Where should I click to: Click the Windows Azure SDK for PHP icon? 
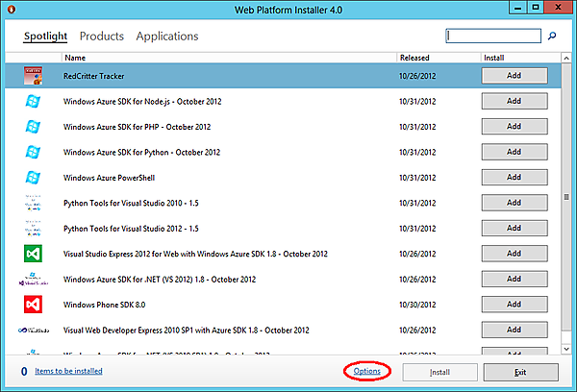click(32, 126)
